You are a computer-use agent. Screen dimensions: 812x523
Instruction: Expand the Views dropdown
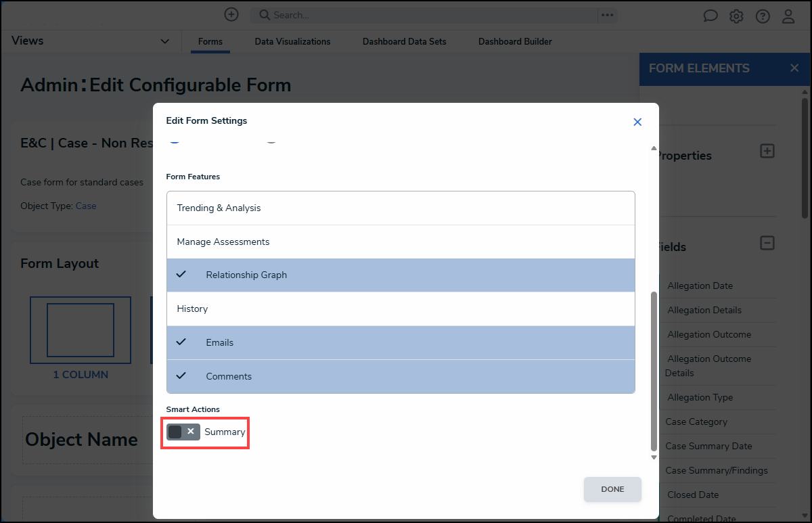pyautogui.click(x=164, y=41)
